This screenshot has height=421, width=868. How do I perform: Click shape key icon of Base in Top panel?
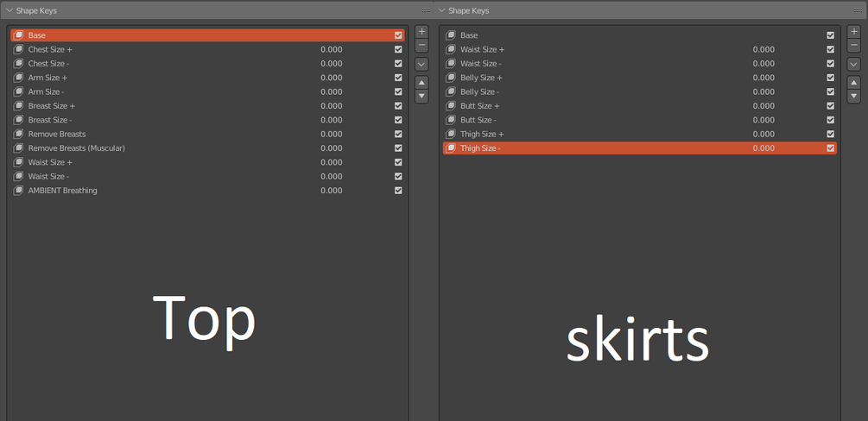tap(18, 35)
